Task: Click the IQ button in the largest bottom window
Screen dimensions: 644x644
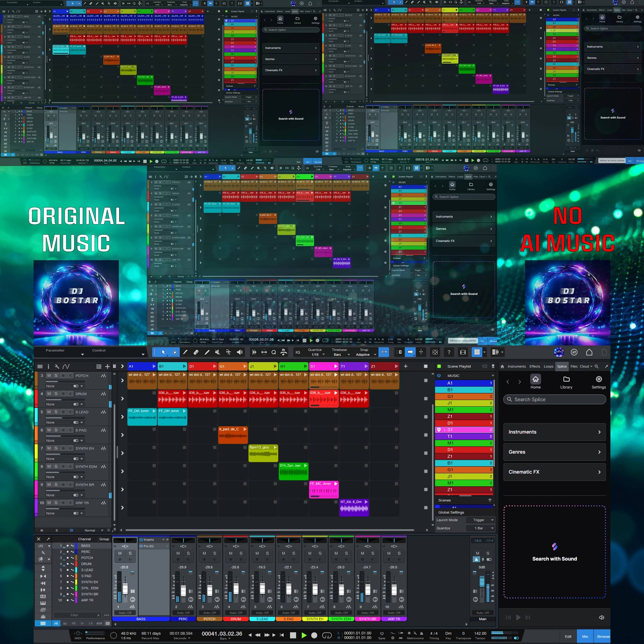Action: 298,352
